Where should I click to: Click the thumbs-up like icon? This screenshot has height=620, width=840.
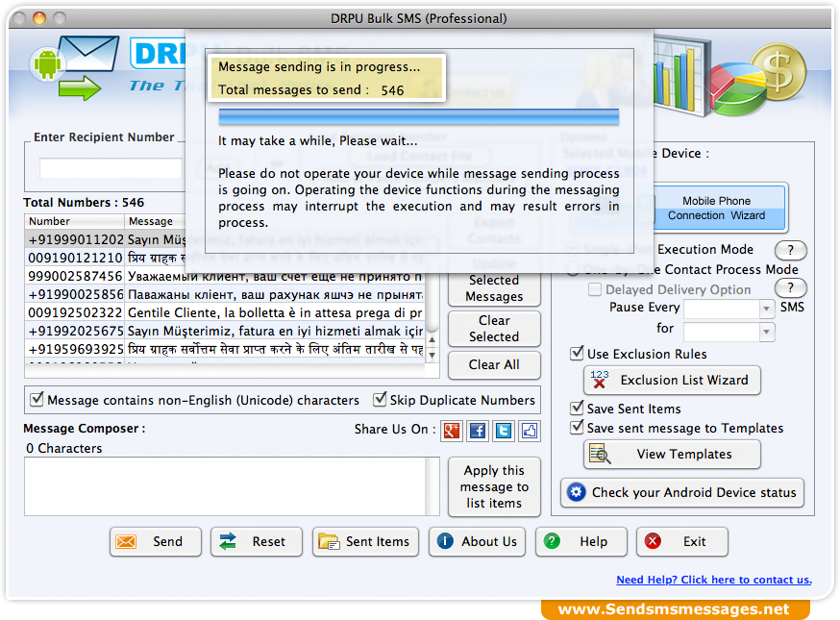530,431
